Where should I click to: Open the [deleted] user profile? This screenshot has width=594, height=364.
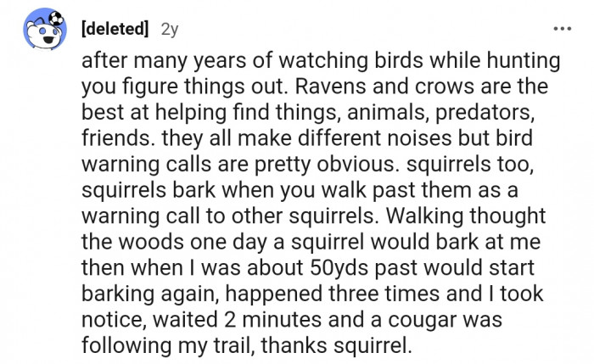point(115,28)
